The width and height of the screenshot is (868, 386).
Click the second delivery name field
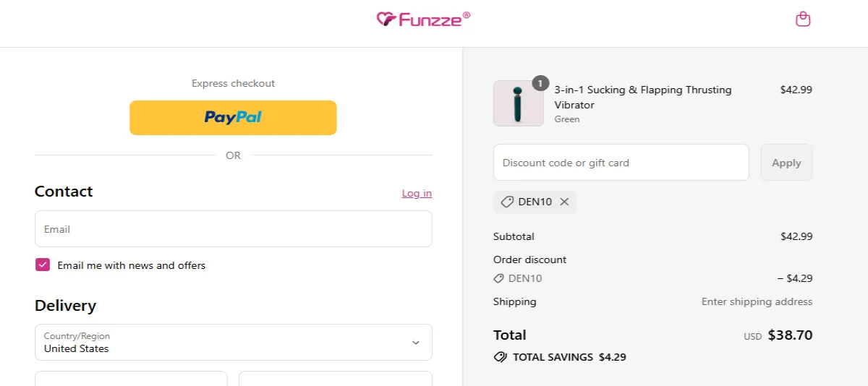coord(335,379)
